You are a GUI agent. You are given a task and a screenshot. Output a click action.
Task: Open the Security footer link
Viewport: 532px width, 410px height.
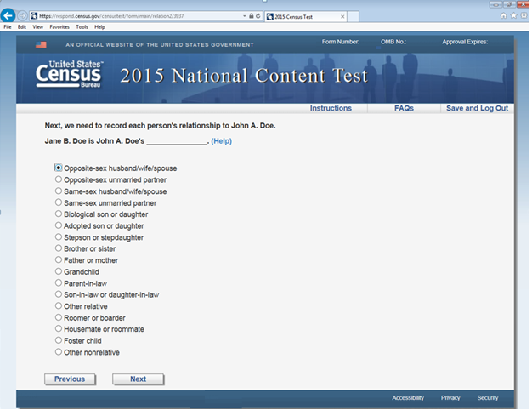coord(488,398)
